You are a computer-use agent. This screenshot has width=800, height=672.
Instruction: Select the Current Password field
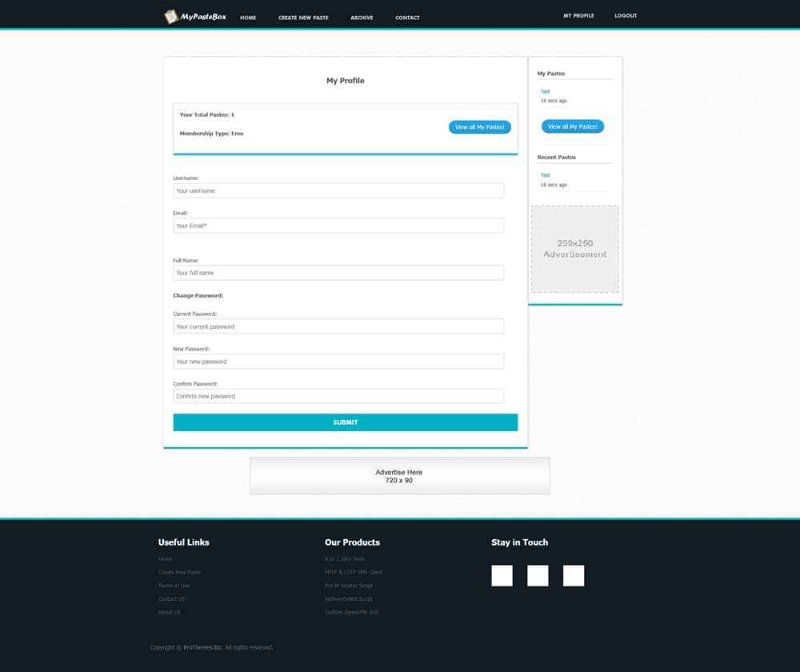tap(338, 326)
